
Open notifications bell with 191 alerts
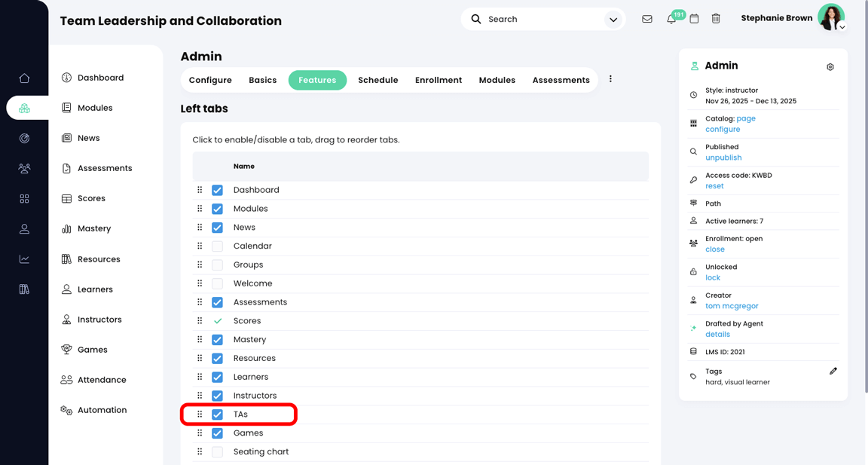click(671, 18)
